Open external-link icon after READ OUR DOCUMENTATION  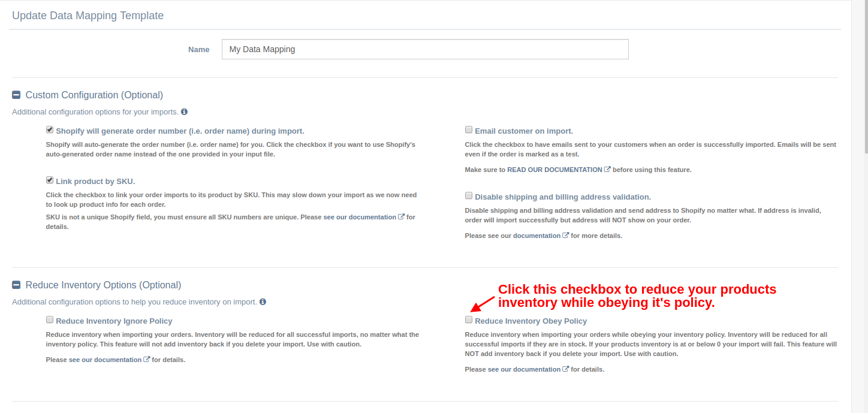[607, 170]
